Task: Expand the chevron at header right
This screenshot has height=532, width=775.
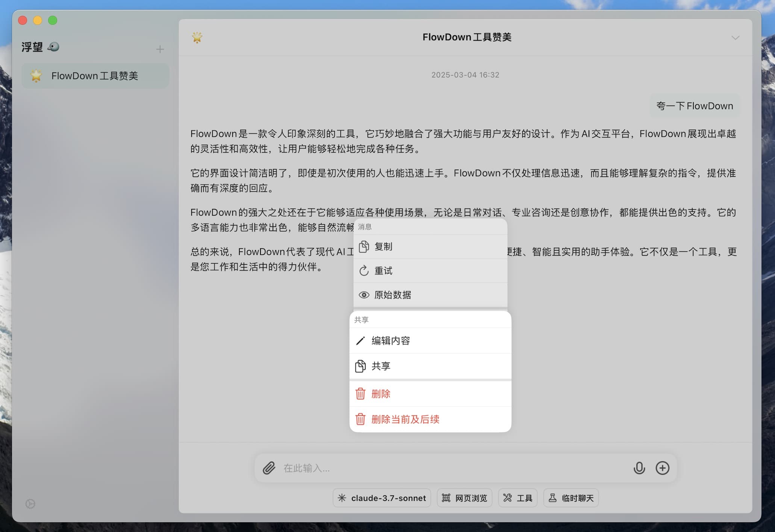Action: (x=735, y=38)
